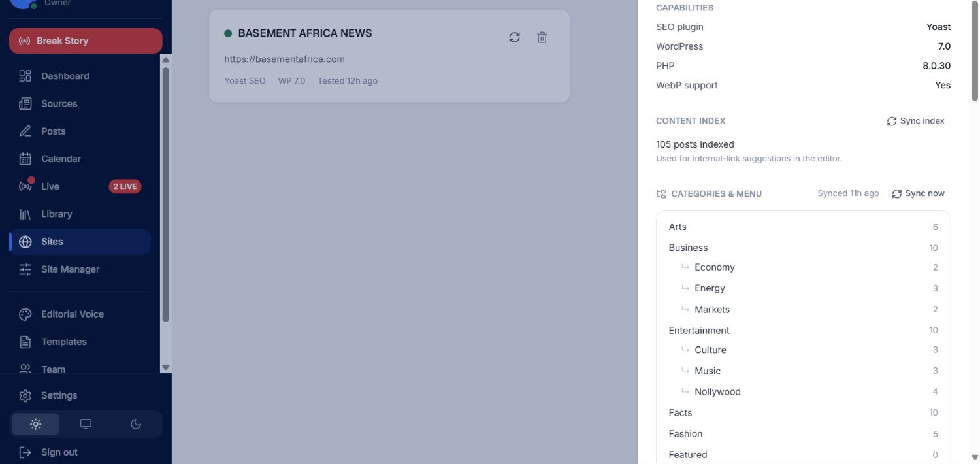Click the Sign out link

point(59,452)
